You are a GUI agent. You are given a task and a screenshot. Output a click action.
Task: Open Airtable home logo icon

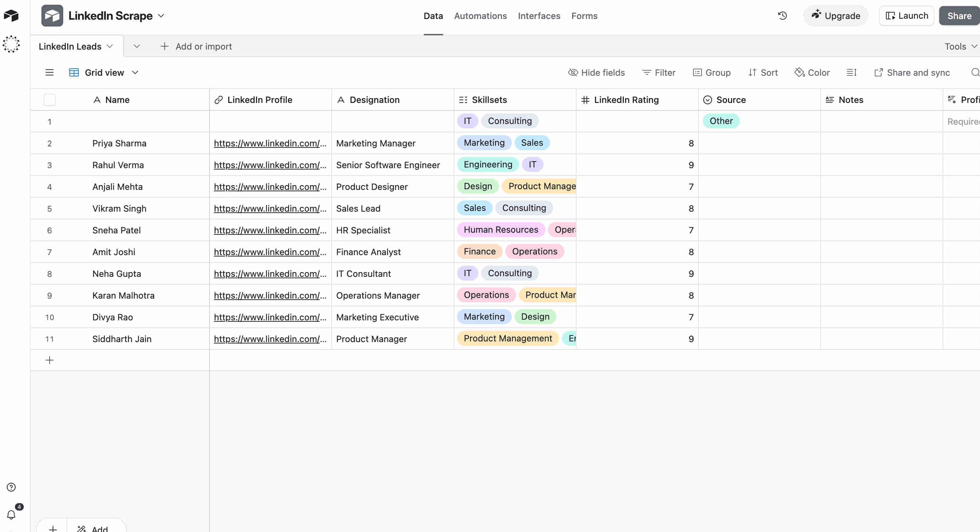pyautogui.click(x=11, y=16)
